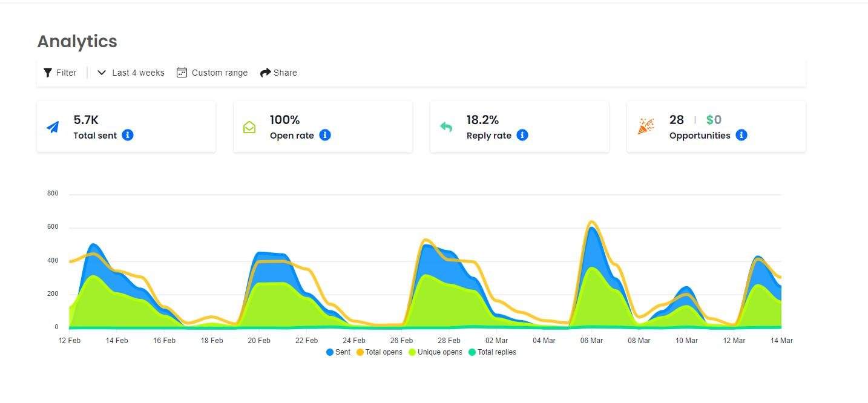Toggle Total opens series in legend

click(380, 352)
